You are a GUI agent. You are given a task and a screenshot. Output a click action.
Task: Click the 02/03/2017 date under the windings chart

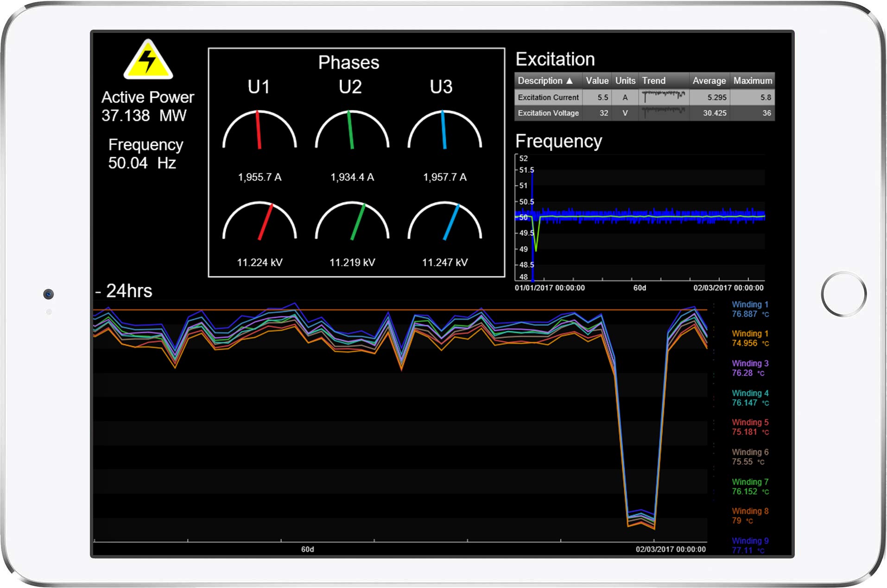click(x=671, y=549)
